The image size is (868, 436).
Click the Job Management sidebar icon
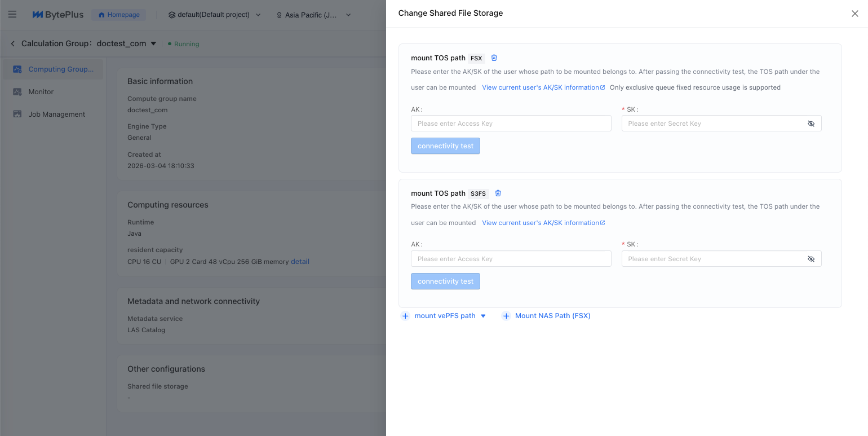(x=17, y=114)
